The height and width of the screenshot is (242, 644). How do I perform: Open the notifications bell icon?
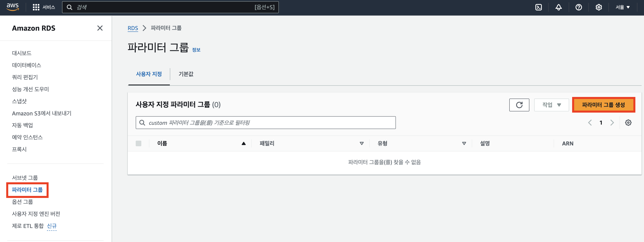pos(558,7)
